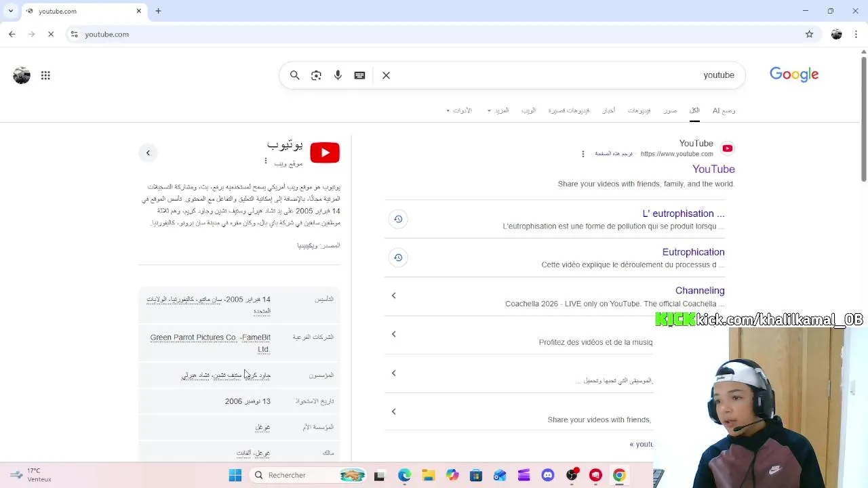Click the '« youtu' more results link
The width and height of the screenshot is (868, 488).
tap(641, 445)
